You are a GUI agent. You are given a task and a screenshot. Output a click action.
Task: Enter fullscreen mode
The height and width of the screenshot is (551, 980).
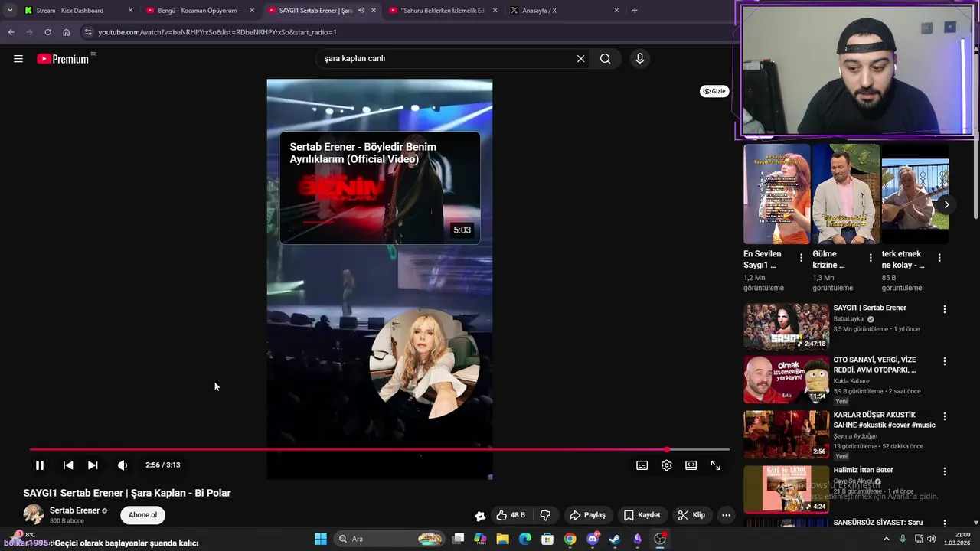point(716,465)
